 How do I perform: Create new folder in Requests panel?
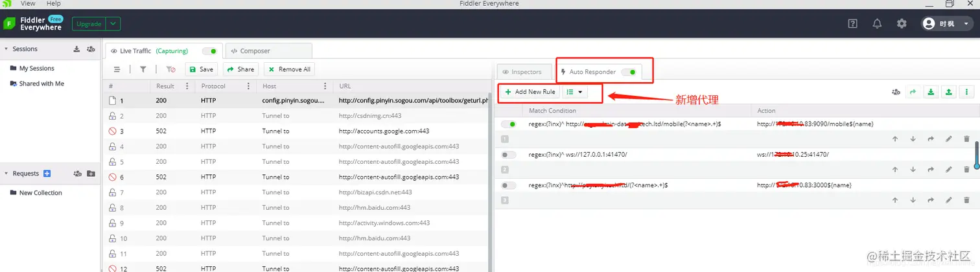[91, 174]
